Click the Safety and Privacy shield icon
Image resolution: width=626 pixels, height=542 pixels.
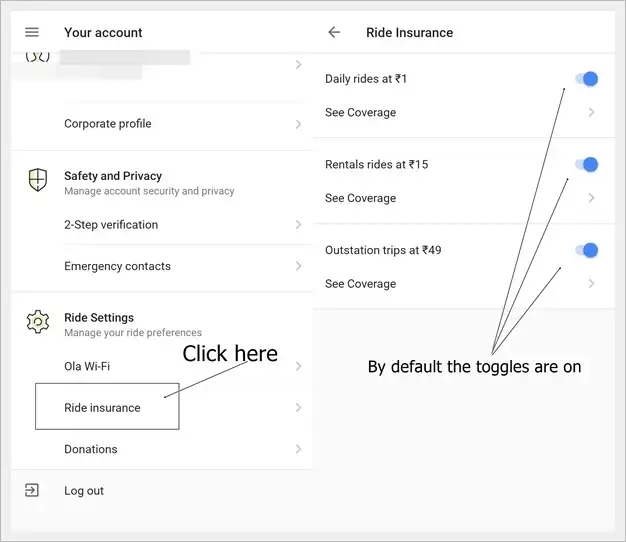38,180
